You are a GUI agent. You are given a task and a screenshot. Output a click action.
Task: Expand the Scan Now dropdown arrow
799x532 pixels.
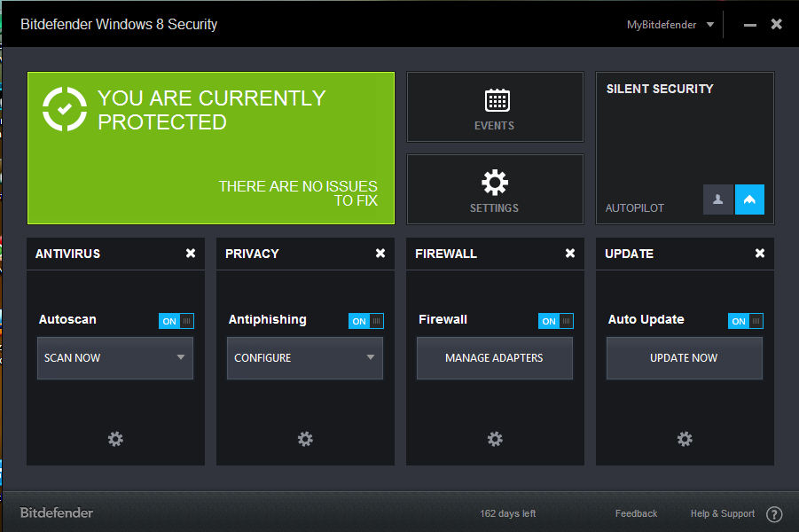(180, 357)
